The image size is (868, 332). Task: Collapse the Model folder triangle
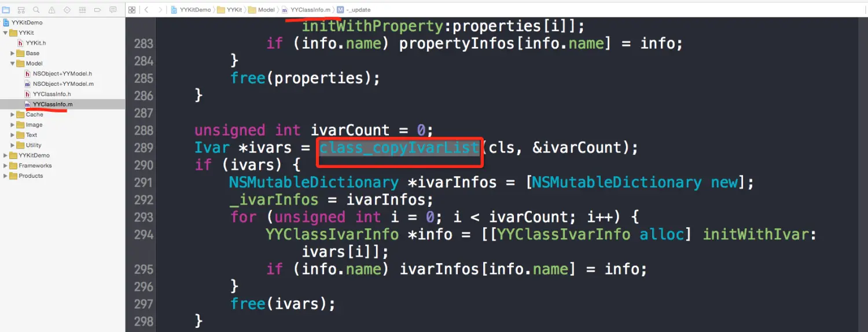pos(13,64)
